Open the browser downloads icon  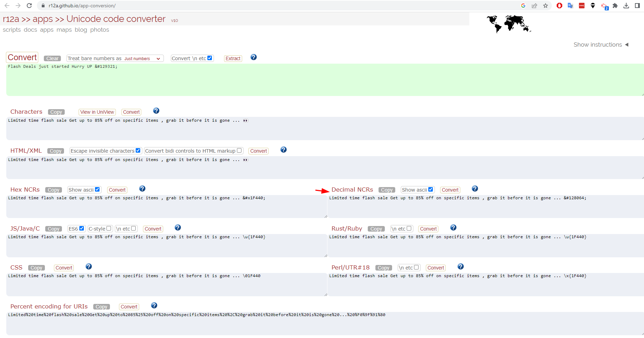626,6
